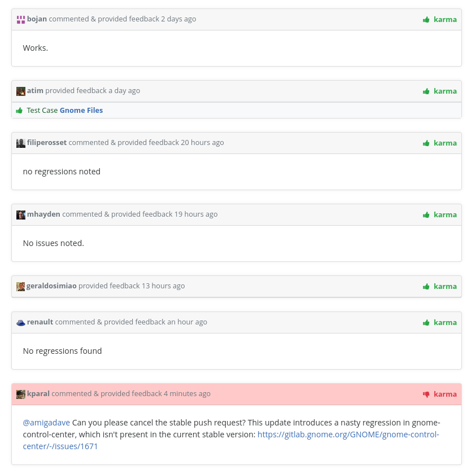476x474 pixels.
Task: Select the karma icon beside filiperosset's feedback
Action: coord(426,143)
